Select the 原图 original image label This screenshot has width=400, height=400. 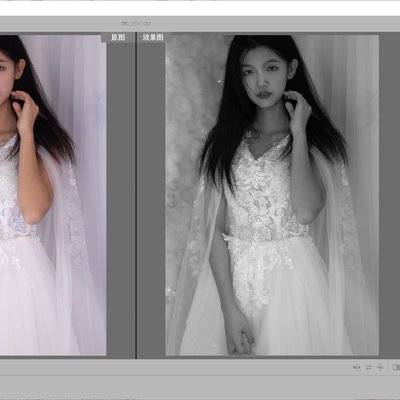coord(118,37)
